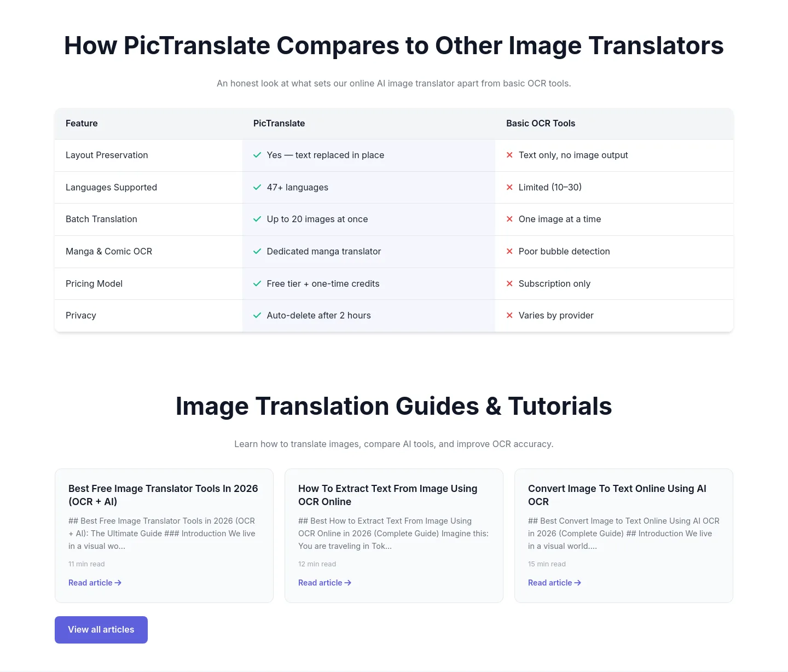Open Read article for How To Extract Text
The height and width of the screenshot is (672, 788).
325,583
